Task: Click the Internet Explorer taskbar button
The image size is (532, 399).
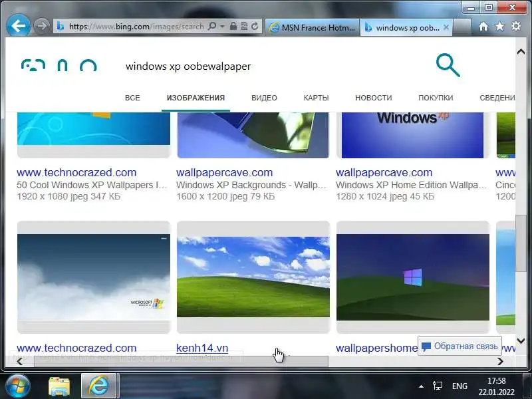Action: click(98, 386)
